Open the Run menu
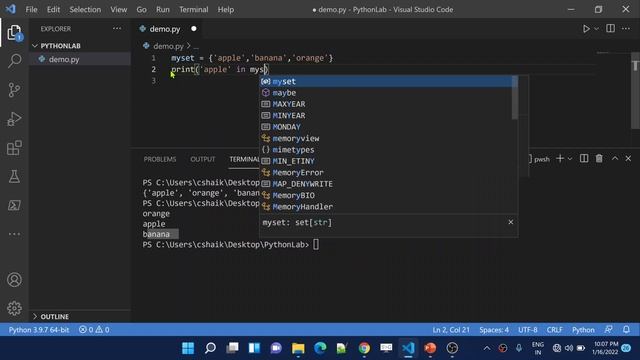Screen dimensions: 640x360 [x=162, y=9]
